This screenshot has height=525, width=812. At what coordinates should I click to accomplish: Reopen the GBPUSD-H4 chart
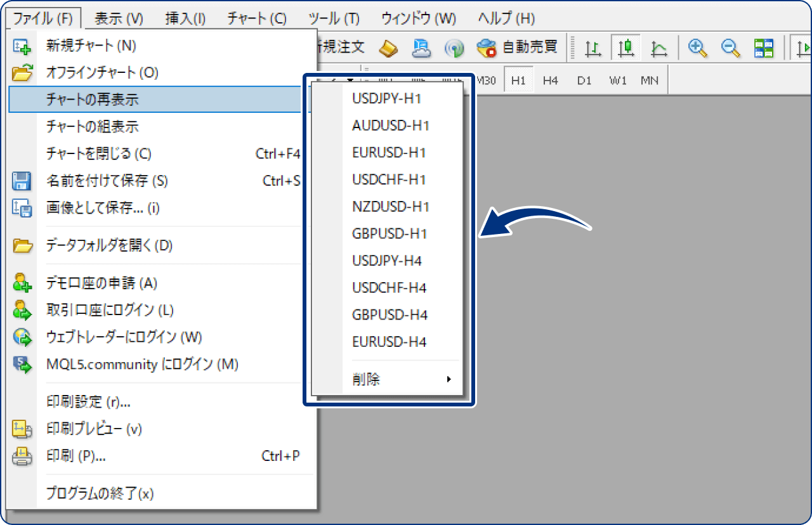[390, 315]
